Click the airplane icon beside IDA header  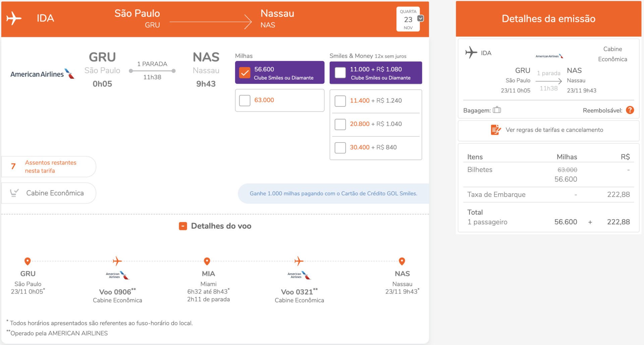14,18
